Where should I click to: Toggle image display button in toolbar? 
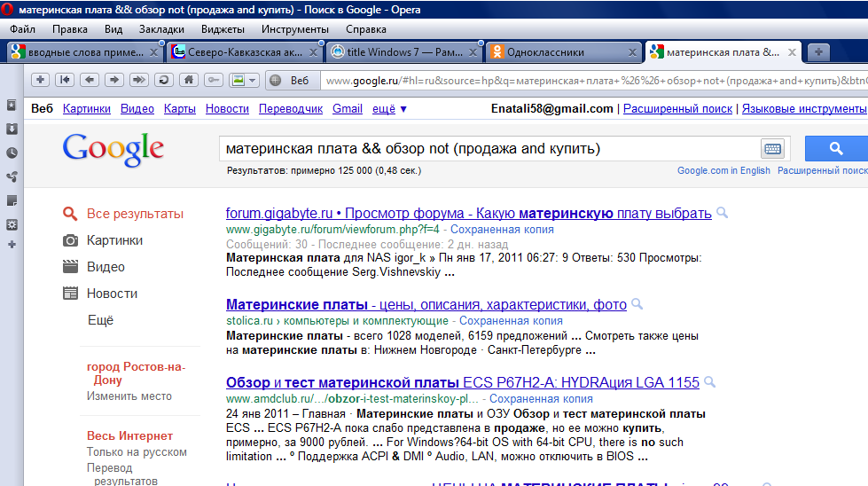238,81
